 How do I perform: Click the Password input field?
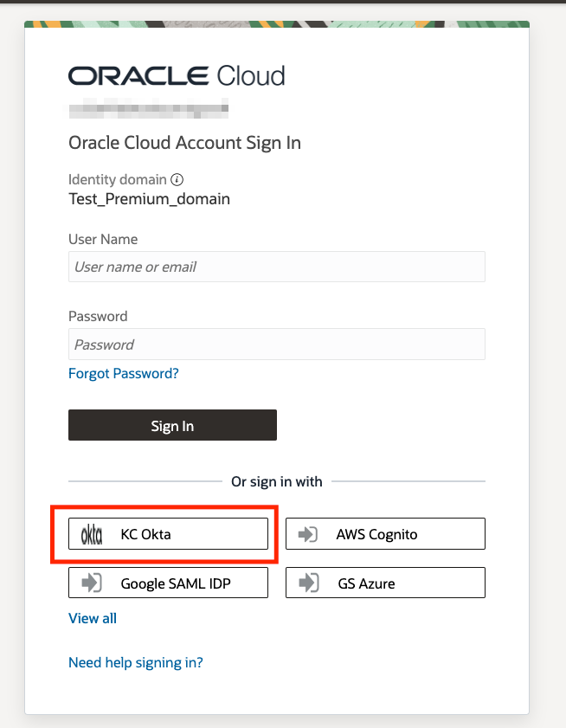pos(276,344)
